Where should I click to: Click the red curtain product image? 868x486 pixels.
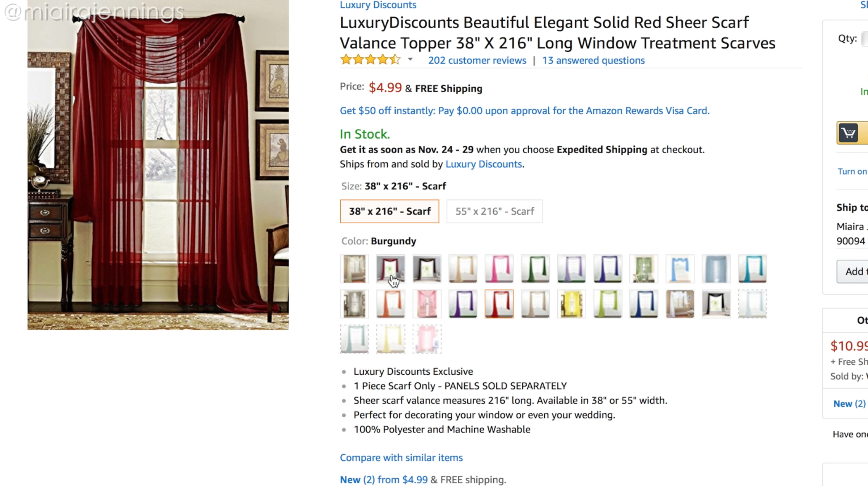(158, 165)
